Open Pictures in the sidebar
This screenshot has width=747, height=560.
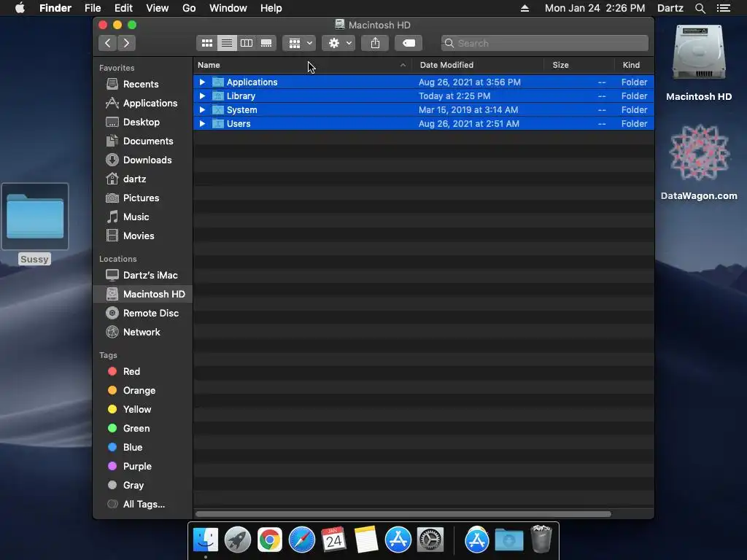[141, 198]
